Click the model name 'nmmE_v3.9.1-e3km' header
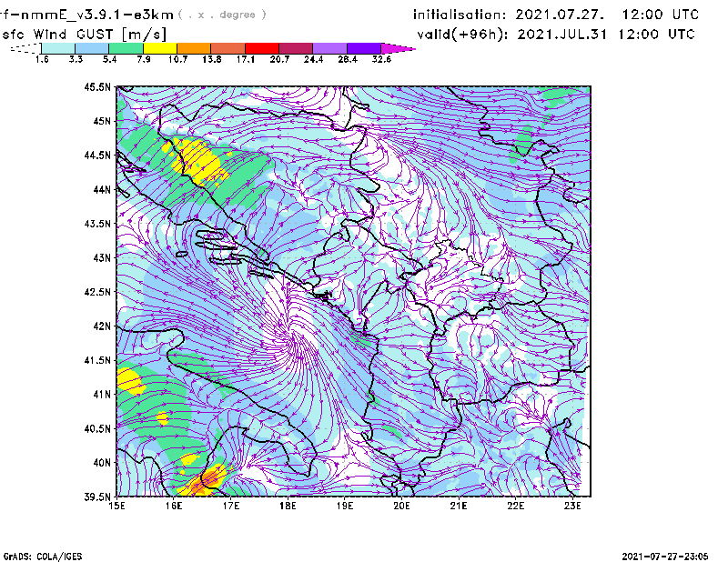 97,15
